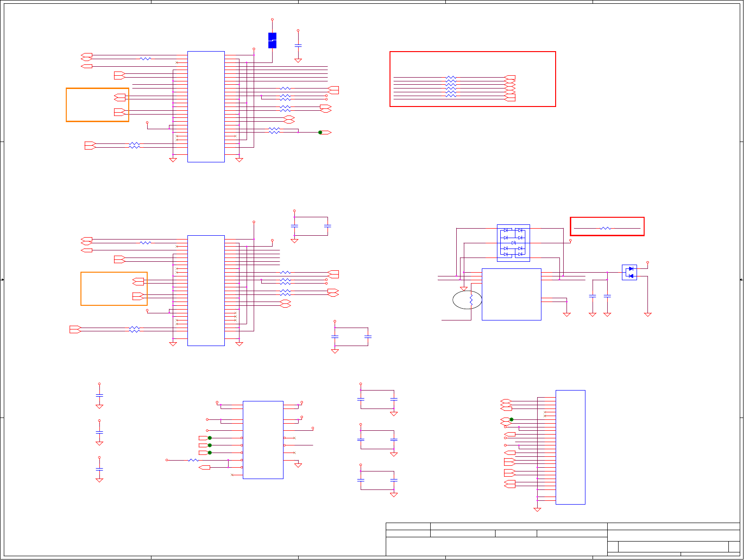Click the lone resistor inside the small red box
Image resolution: width=744 pixels, height=560 pixels.
[605, 228]
